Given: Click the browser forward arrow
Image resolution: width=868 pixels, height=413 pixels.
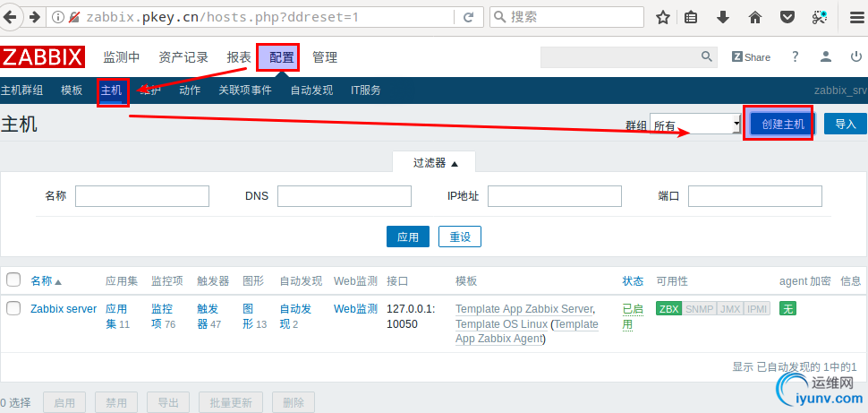Looking at the screenshot, I should 34,17.
